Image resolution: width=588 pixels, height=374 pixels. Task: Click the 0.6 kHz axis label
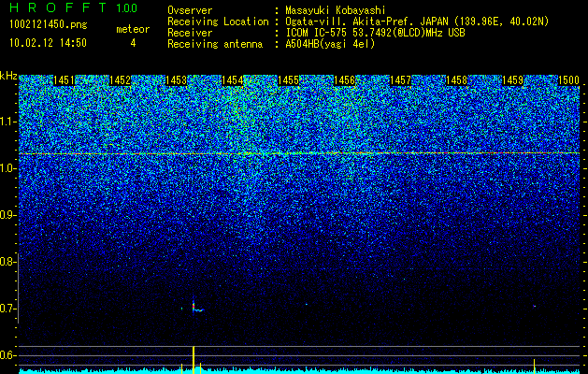tap(7, 355)
